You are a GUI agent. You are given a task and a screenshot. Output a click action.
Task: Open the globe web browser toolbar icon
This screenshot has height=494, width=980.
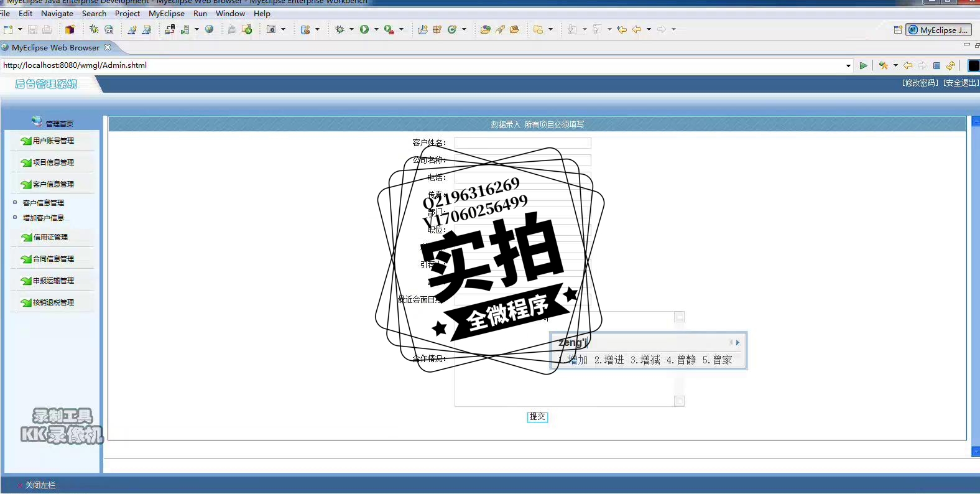[210, 29]
